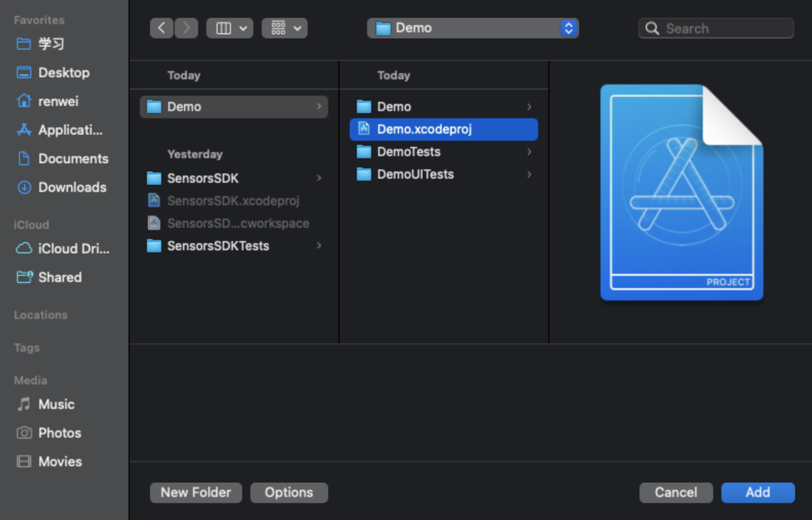Select the Demo.xcodeproj file

click(x=444, y=129)
